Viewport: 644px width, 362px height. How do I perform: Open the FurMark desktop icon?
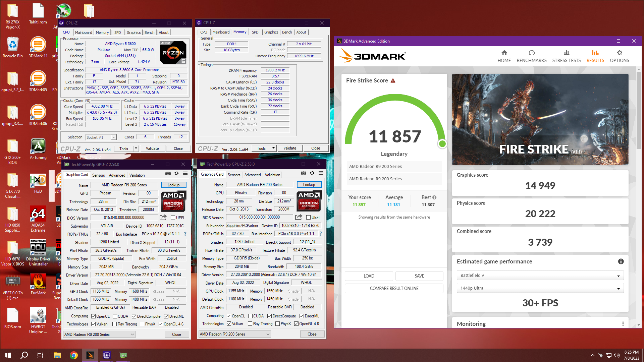pyautogui.click(x=38, y=284)
